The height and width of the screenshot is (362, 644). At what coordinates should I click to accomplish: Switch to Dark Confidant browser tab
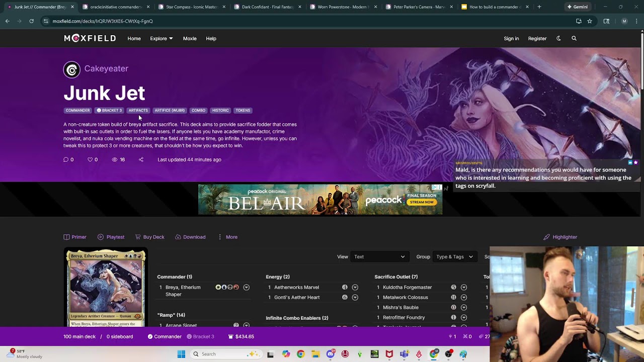point(267,7)
